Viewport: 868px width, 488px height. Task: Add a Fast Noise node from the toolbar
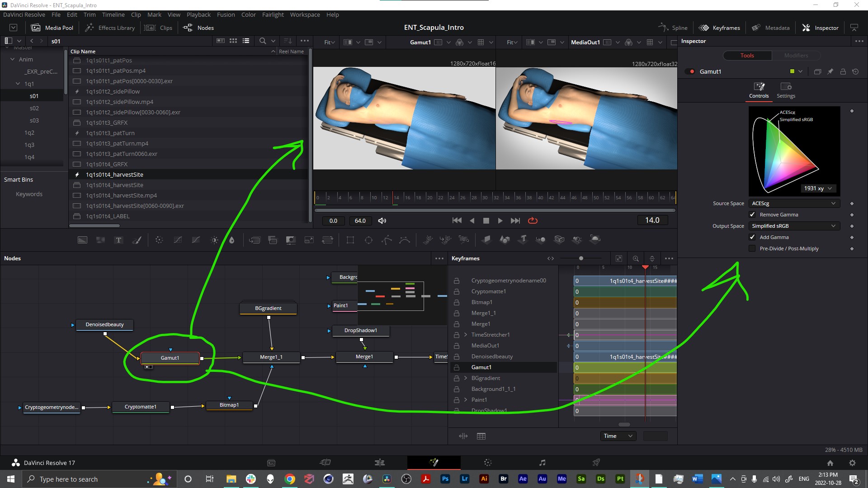click(x=100, y=240)
